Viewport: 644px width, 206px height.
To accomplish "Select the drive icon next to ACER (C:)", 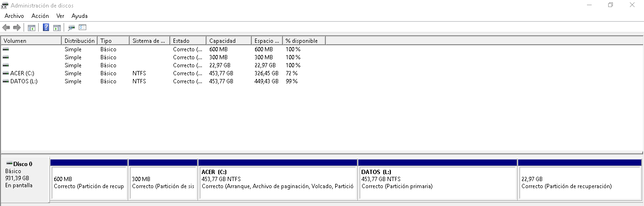I will point(6,73).
